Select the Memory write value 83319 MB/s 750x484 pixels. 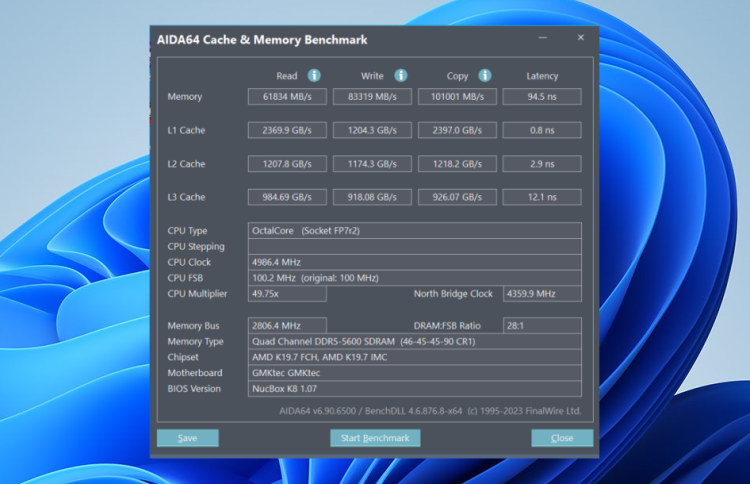pos(372,97)
